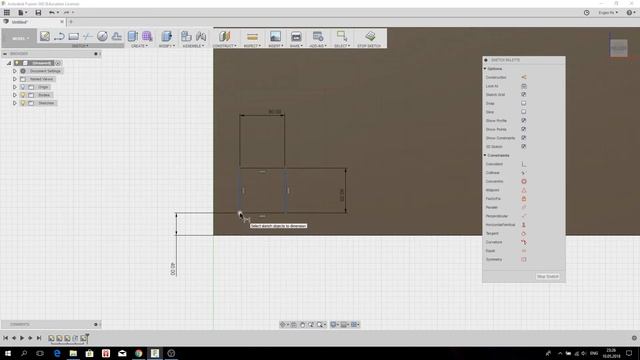Select the Create Sketch tool icon
The width and height of the screenshot is (640, 360).
pos(44,36)
